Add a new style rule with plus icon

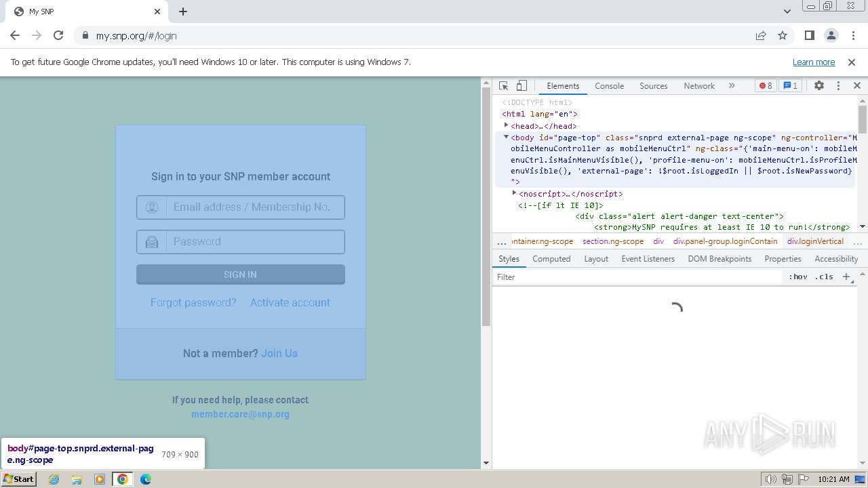click(x=847, y=277)
